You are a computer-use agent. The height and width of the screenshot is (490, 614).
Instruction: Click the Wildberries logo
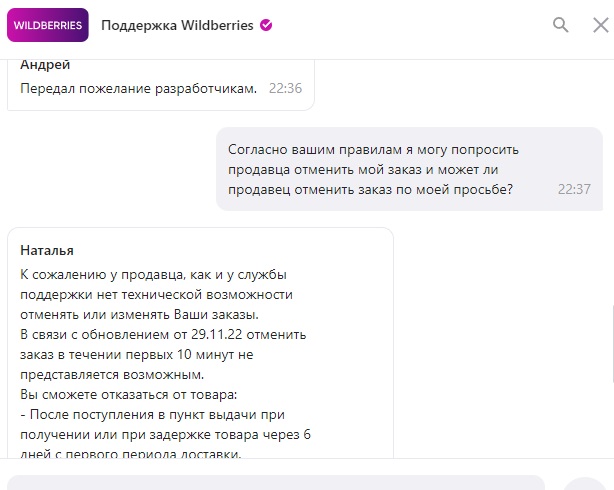click(47, 25)
